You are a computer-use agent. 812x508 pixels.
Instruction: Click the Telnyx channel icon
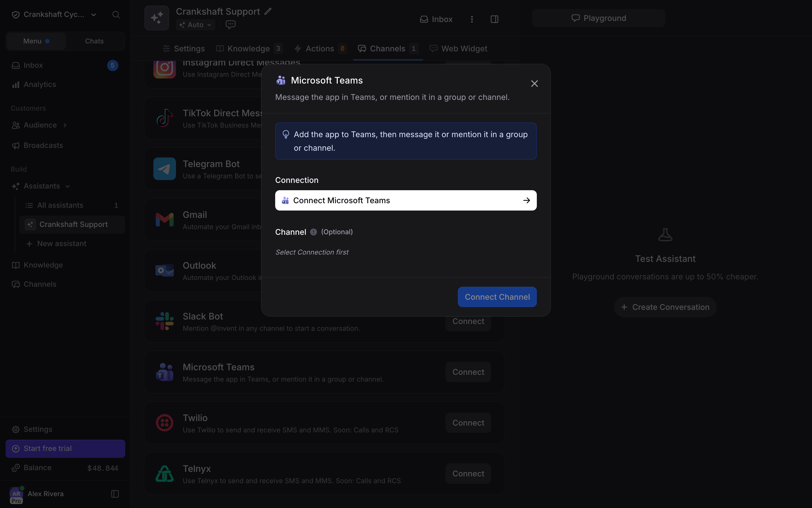click(x=164, y=473)
